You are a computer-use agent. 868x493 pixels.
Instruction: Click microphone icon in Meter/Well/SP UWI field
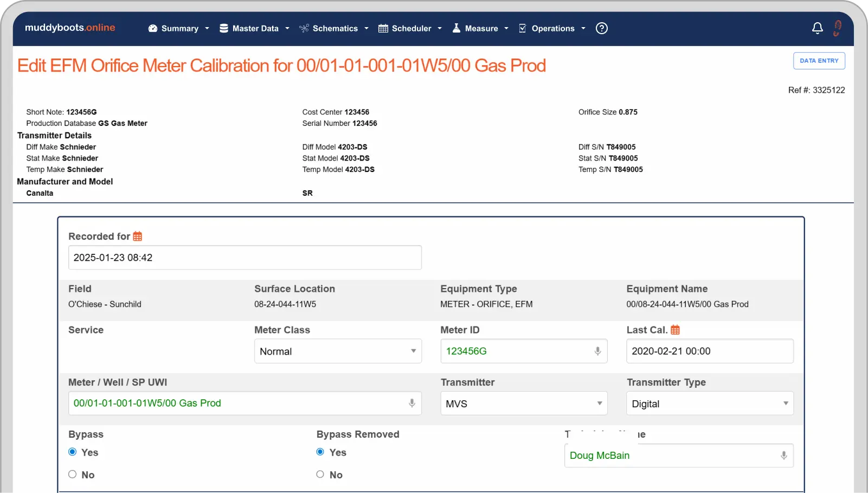point(412,403)
